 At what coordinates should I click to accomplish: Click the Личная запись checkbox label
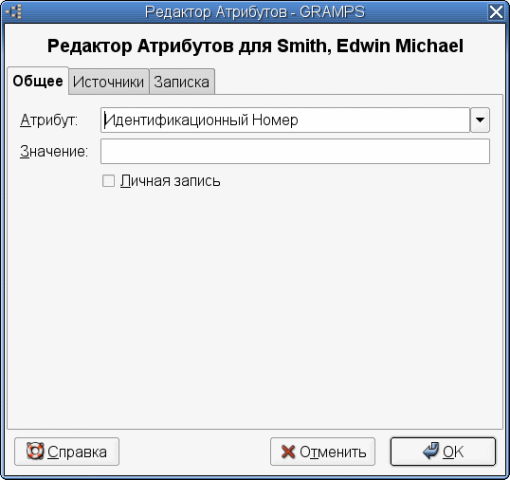(170, 181)
